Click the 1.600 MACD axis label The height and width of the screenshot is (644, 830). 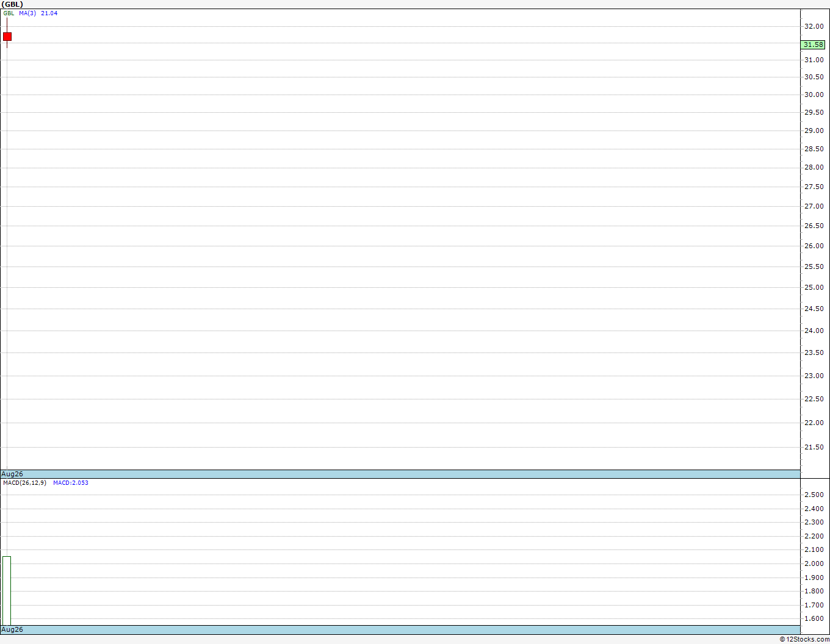point(814,618)
